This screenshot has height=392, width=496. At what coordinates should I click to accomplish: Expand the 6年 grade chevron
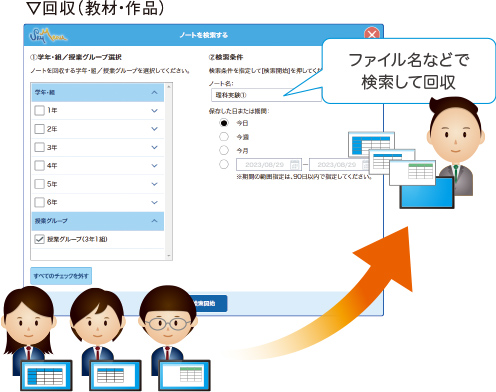click(x=154, y=202)
